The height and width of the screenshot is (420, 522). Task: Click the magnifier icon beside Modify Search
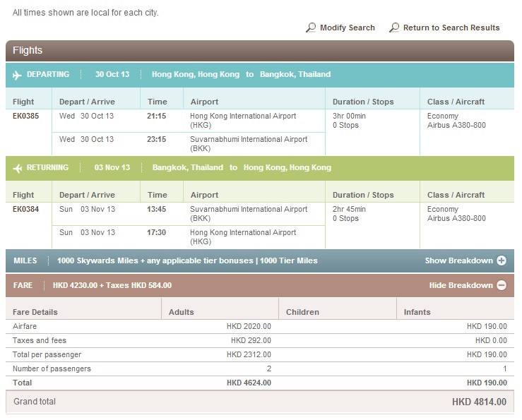pos(311,28)
